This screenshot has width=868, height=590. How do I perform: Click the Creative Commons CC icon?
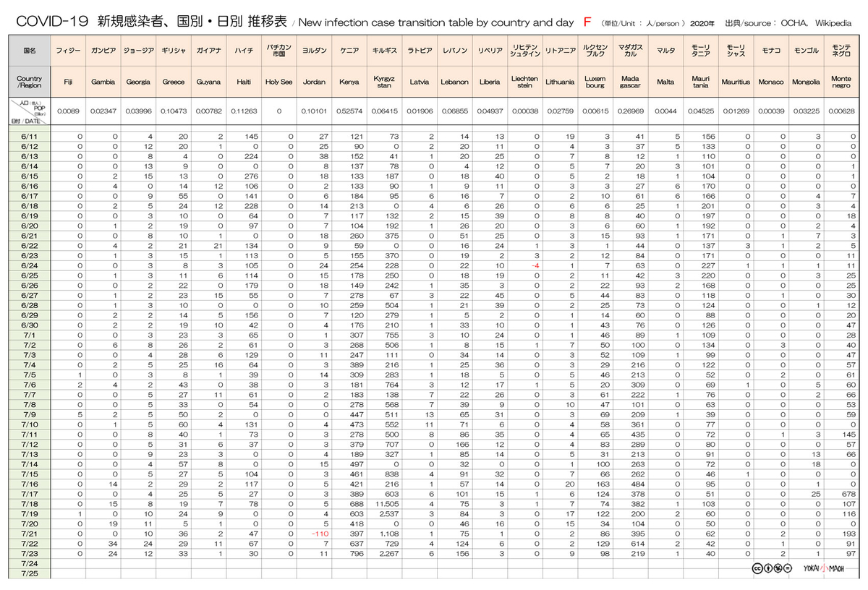757,568
